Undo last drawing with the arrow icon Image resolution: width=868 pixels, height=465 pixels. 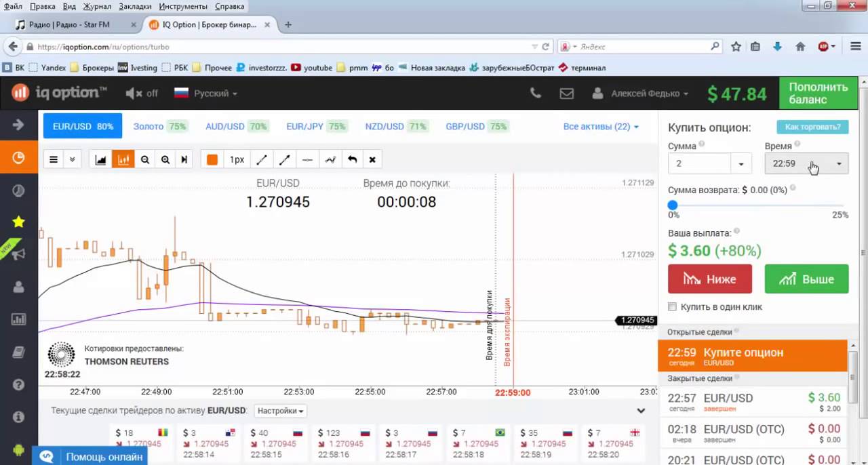[352, 160]
